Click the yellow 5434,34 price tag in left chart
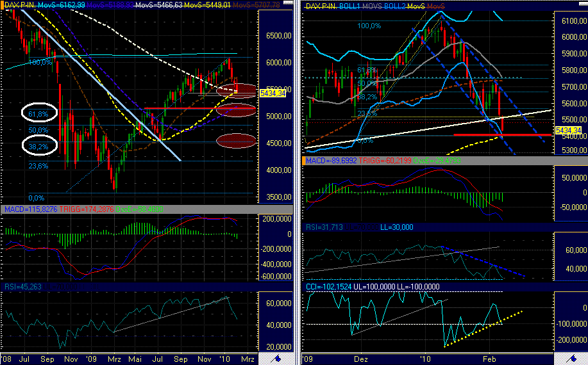This screenshot has width=588, height=365. point(273,93)
